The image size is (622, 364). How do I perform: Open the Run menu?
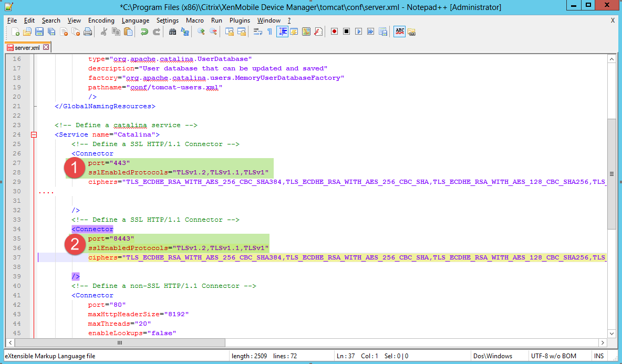point(216,20)
